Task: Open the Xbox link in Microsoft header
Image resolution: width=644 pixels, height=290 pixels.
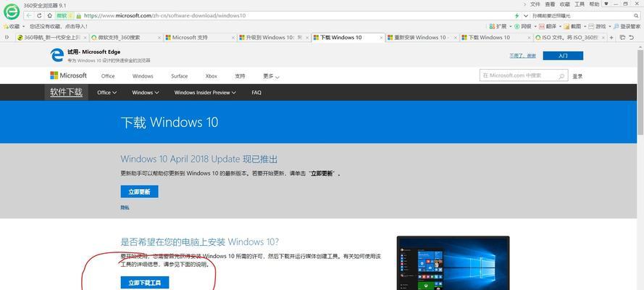Action: (211, 76)
